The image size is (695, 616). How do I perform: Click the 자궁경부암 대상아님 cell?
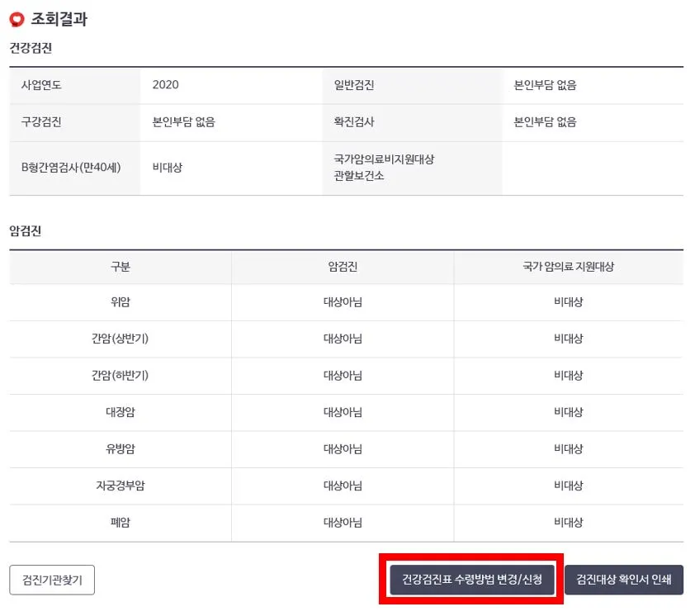pos(341,486)
